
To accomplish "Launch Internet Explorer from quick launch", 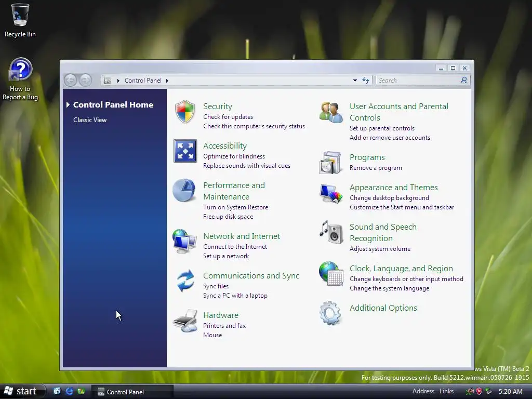I will tap(69, 391).
